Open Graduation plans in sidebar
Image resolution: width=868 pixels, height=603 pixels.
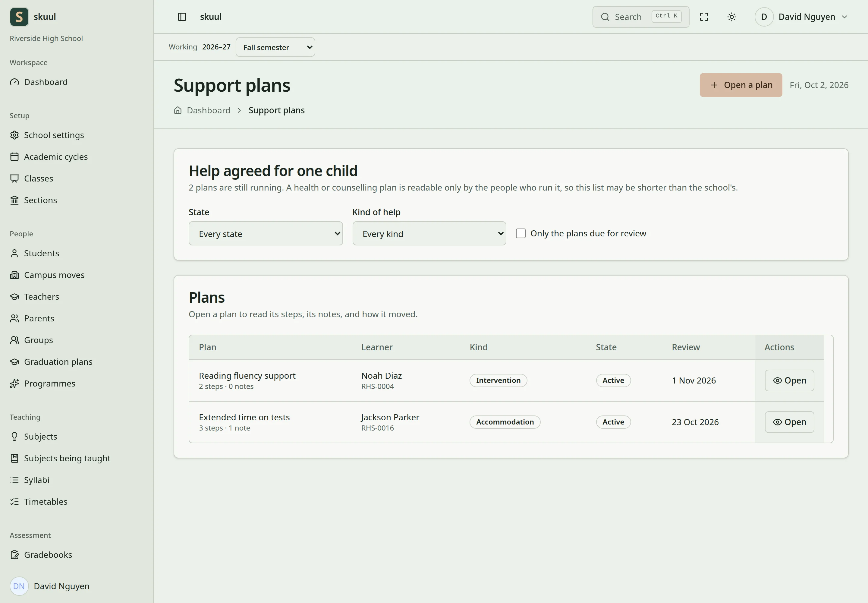[58, 362]
